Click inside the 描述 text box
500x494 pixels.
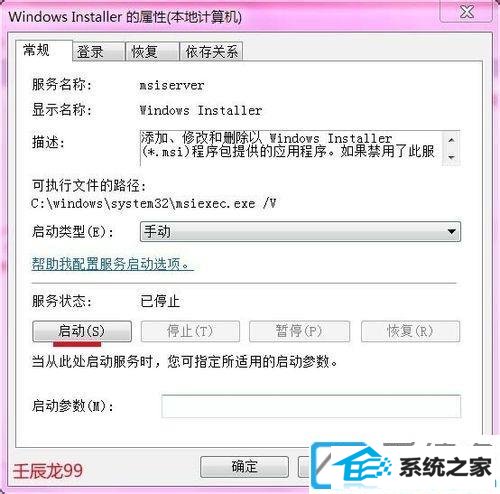pos(291,148)
